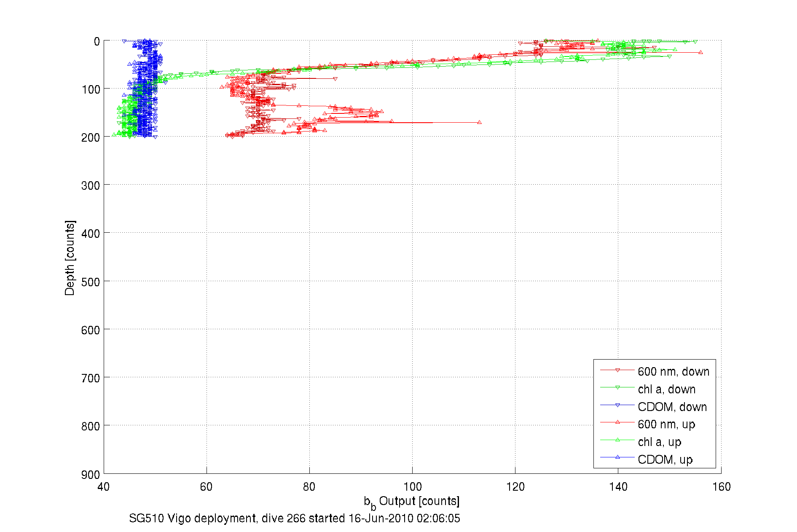Click x-axis tick label 100
Image resolution: width=797 pixels, height=532 pixels.
point(412,487)
